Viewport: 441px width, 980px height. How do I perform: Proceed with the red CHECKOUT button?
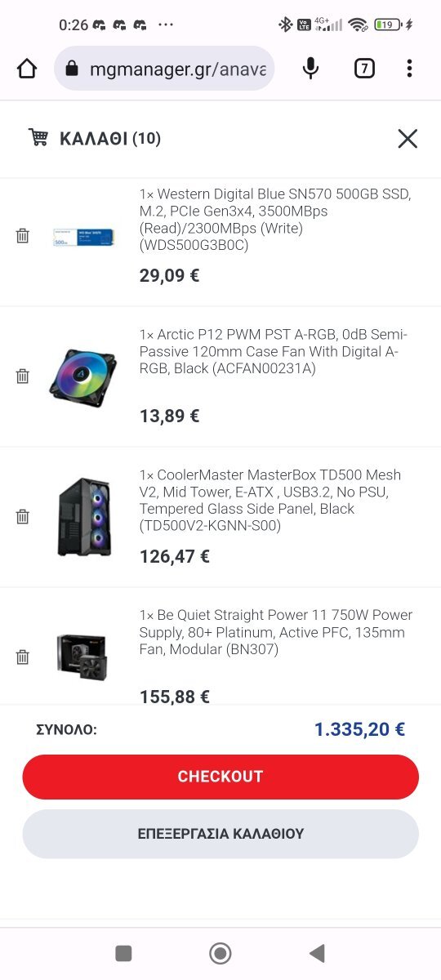[220, 777]
